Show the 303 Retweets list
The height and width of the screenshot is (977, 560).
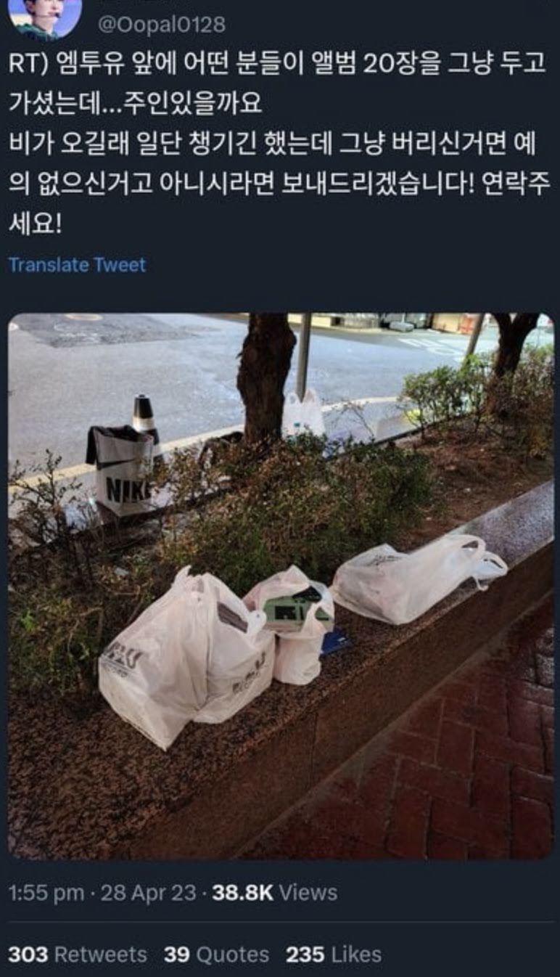coord(78,954)
